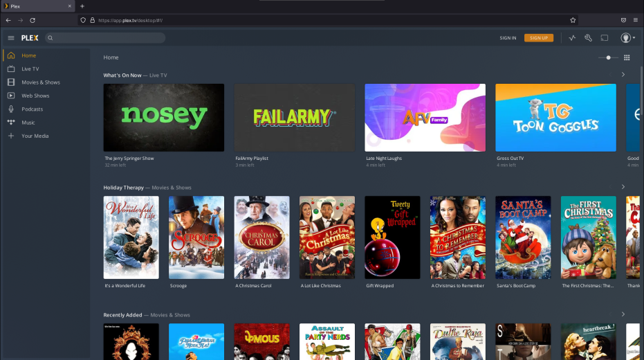This screenshot has height=360, width=644.
Task: Open the What's On Now heading link
Action: click(x=122, y=75)
